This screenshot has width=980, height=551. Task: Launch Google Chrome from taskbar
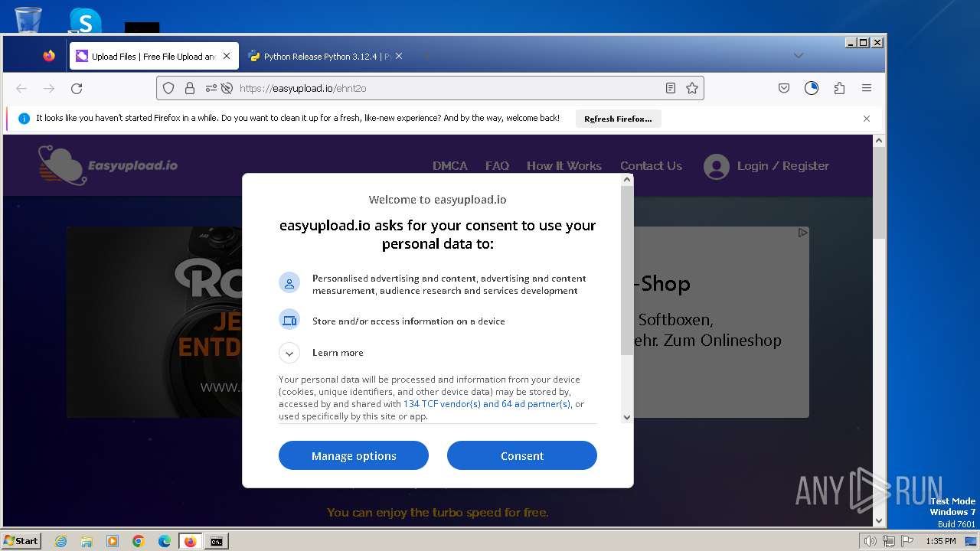coord(139,541)
